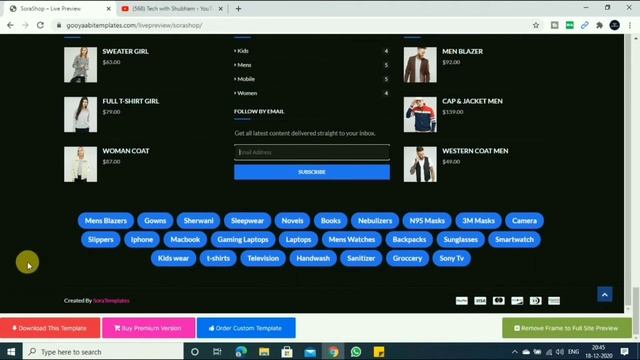
Task: Open the WOMAN COAT title link
Action: pyautogui.click(x=126, y=151)
